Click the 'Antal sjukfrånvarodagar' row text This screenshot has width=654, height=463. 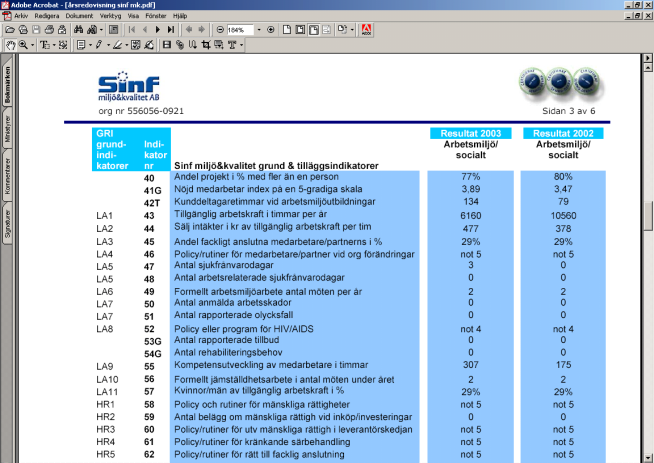[x=224, y=265]
